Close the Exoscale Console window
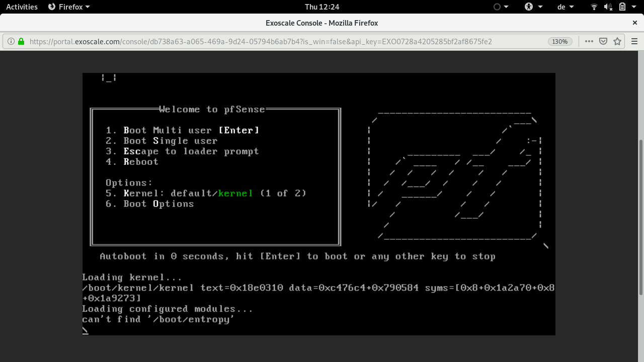This screenshot has width=644, height=362. pyautogui.click(x=635, y=23)
